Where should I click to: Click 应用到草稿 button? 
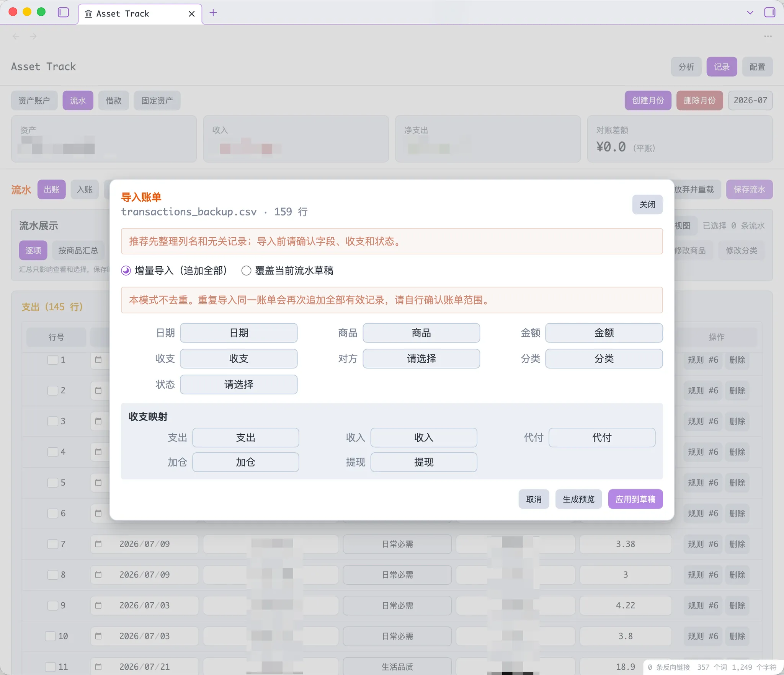(635, 499)
